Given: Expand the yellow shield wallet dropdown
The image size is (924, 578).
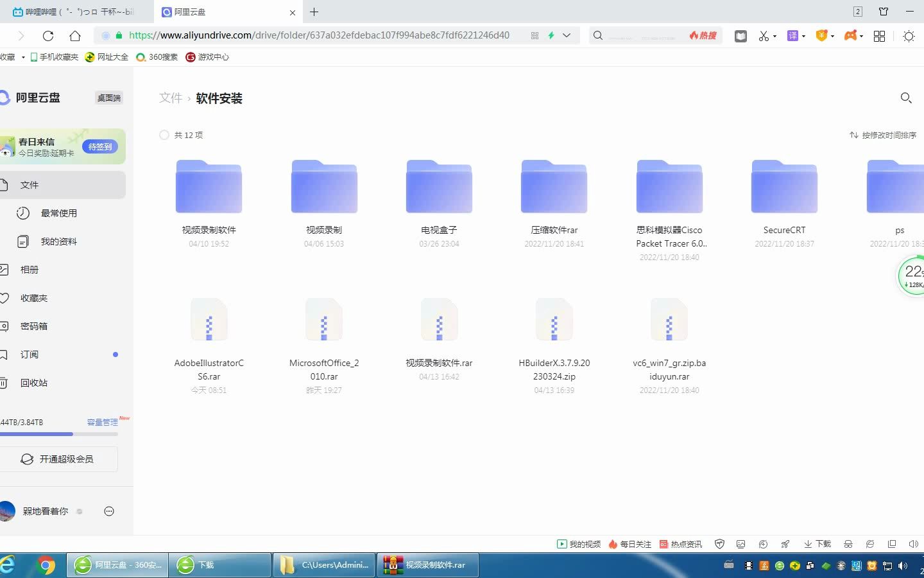Looking at the screenshot, I should (832, 36).
